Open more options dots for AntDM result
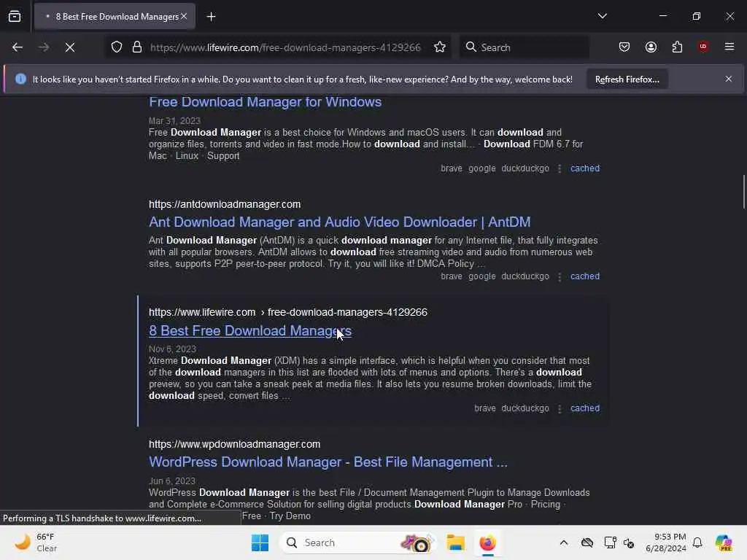 [560, 276]
